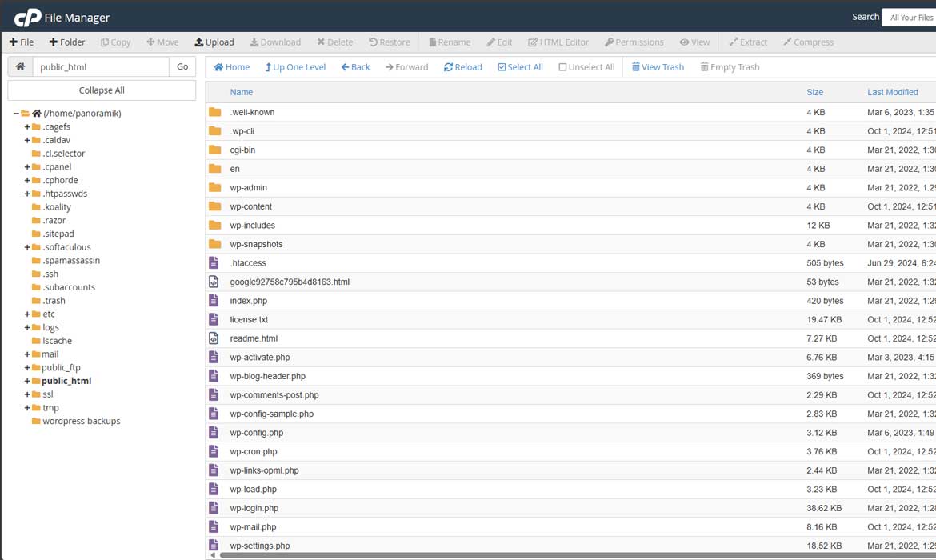The image size is (936, 560).
Task: Click the home icon beside path field
Action: [20, 67]
